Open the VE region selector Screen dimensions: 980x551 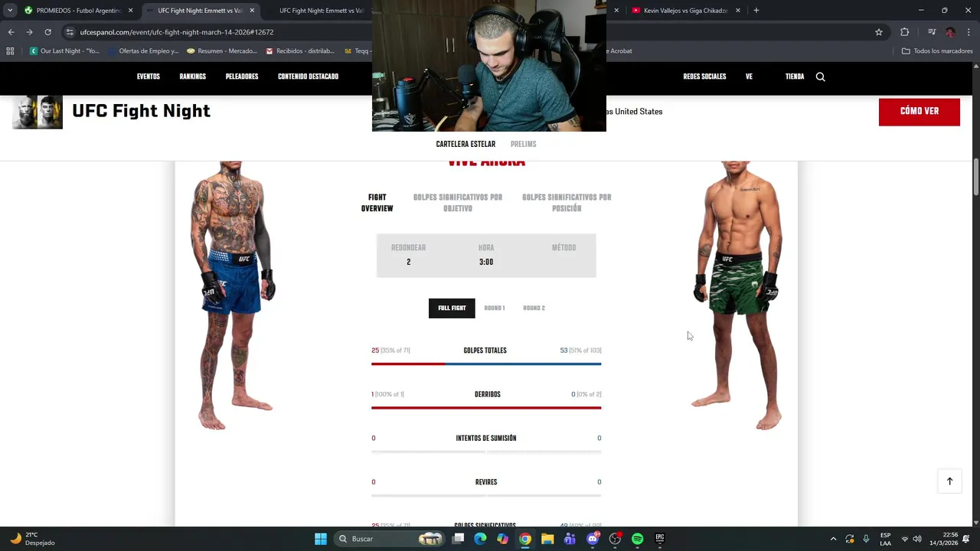point(749,77)
